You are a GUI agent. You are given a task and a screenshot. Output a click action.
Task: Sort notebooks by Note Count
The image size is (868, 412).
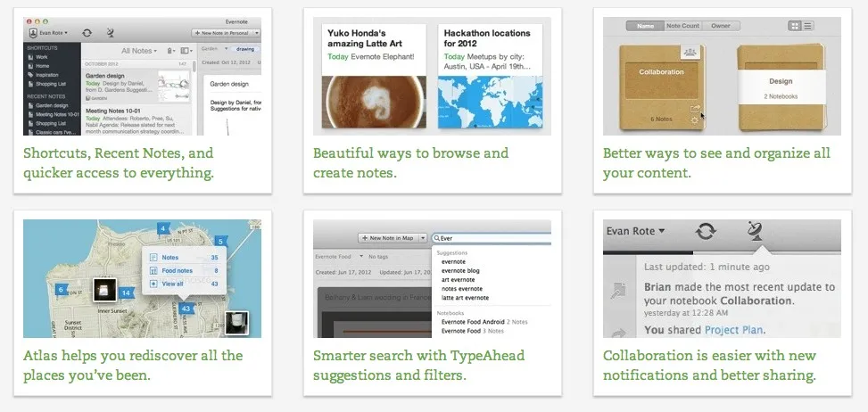coord(682,26)
